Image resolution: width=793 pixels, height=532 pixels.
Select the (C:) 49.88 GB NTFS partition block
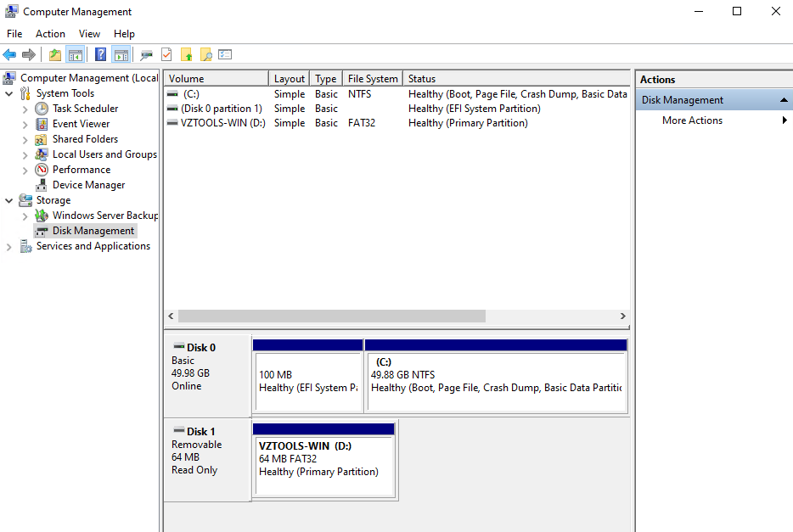(x=496, y=376)
